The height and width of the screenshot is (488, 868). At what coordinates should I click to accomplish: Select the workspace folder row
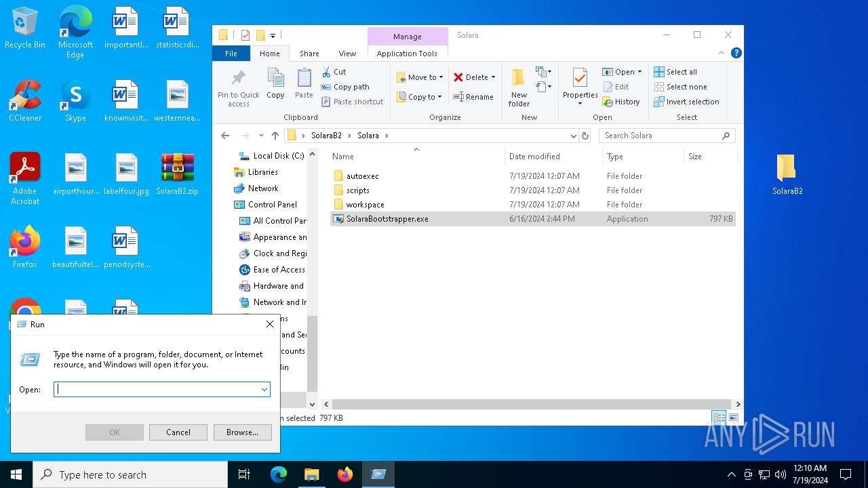532,205
